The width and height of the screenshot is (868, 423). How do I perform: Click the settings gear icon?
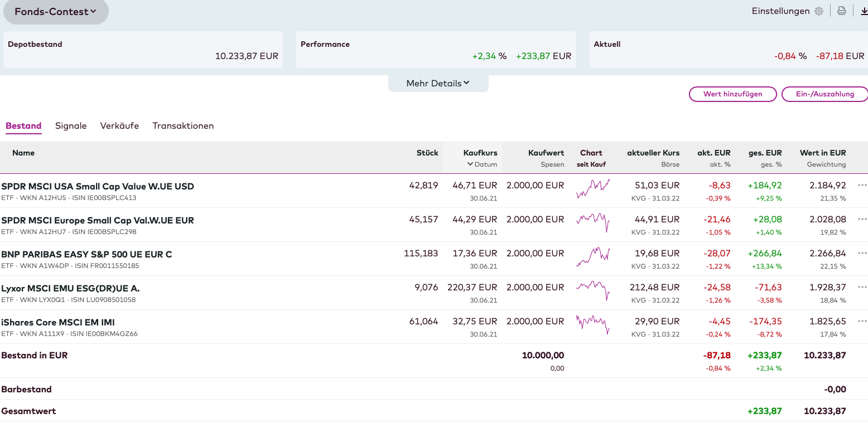pyautogui.click(x=819, y=11)
